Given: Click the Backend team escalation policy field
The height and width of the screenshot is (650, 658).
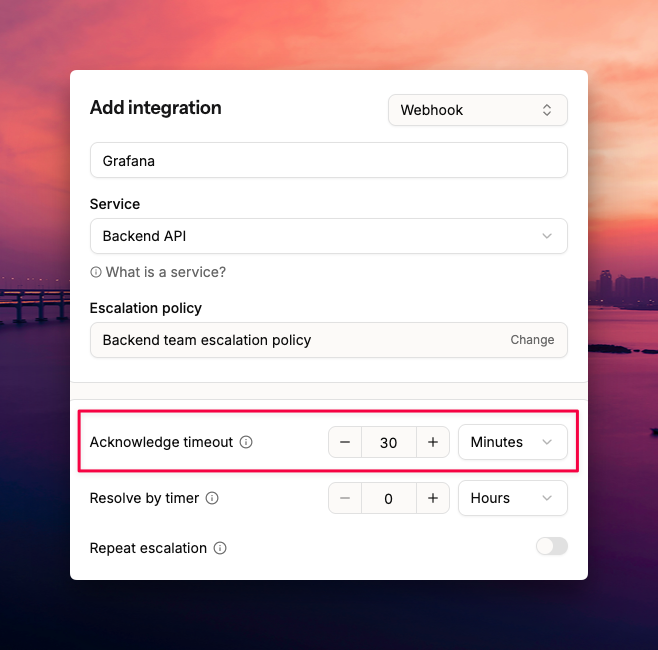Looking at the screenshot, I should (x=329, y=340).
